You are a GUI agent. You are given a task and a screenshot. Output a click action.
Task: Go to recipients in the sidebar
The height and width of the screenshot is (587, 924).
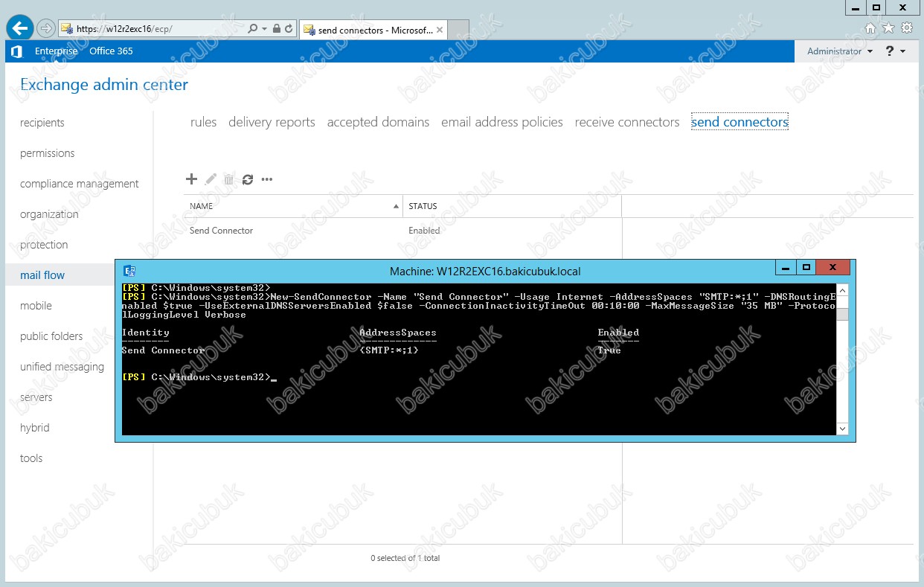click(x=42, y=123)
